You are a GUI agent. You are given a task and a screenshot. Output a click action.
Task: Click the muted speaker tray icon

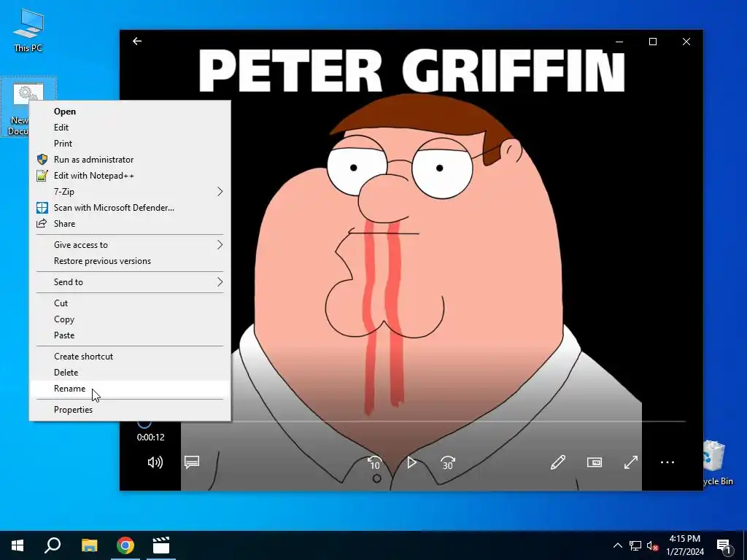[x=652, y=545]
